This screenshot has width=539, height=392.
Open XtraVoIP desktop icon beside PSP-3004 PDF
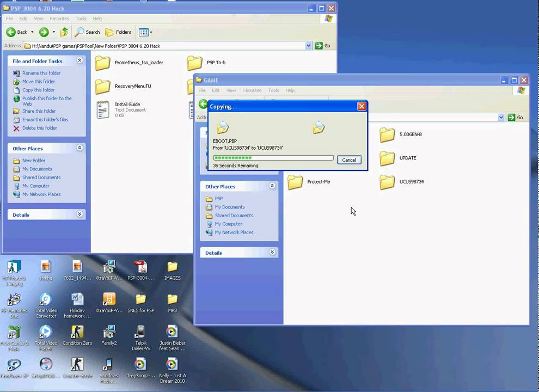[x=109, y=271]
